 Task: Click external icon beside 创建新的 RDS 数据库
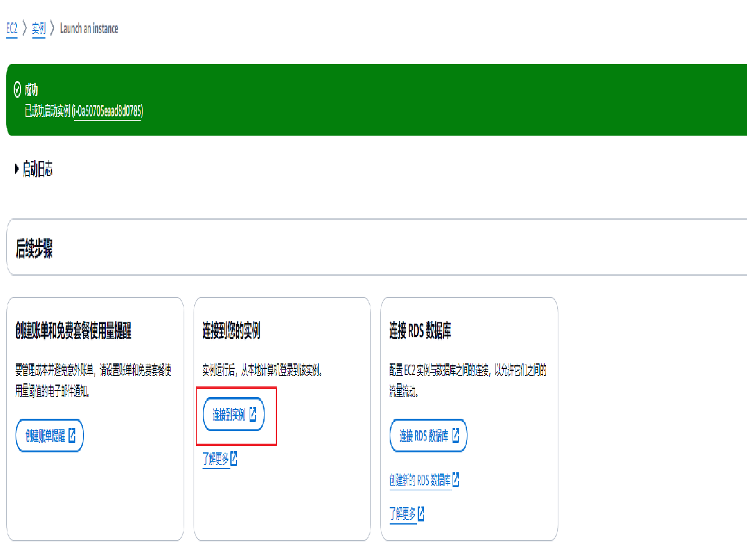pyautogui.click(x=456, y=480)
